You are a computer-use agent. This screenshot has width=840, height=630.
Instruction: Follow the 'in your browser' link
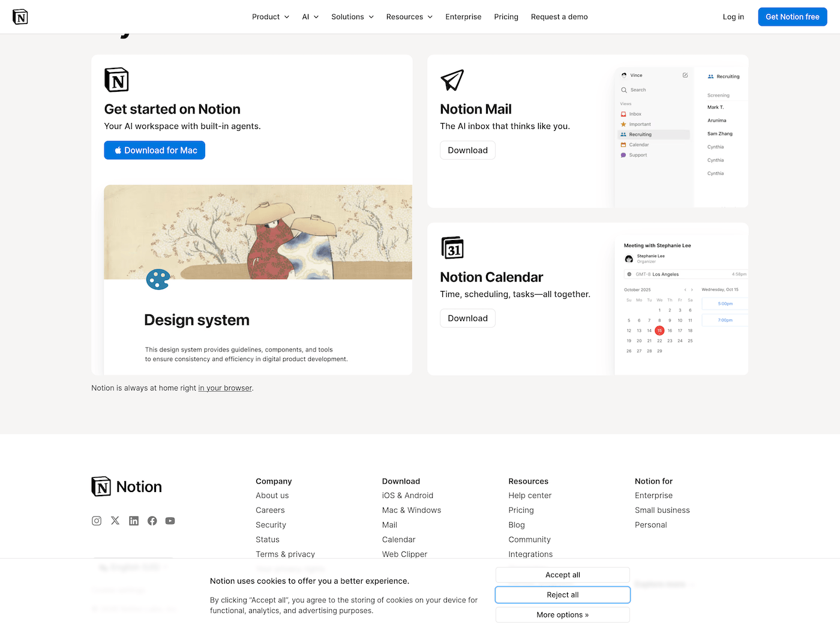click(225, 388)
